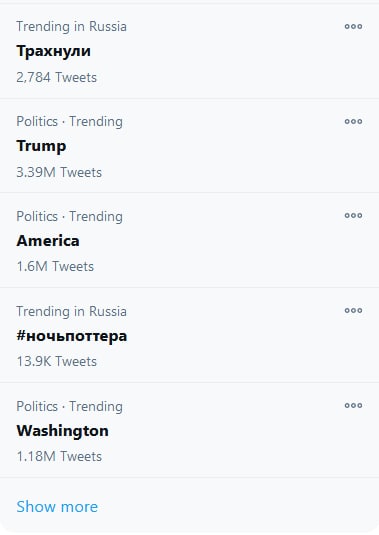Open the #ночьпоттера hashtag trend

coord(72,336)
